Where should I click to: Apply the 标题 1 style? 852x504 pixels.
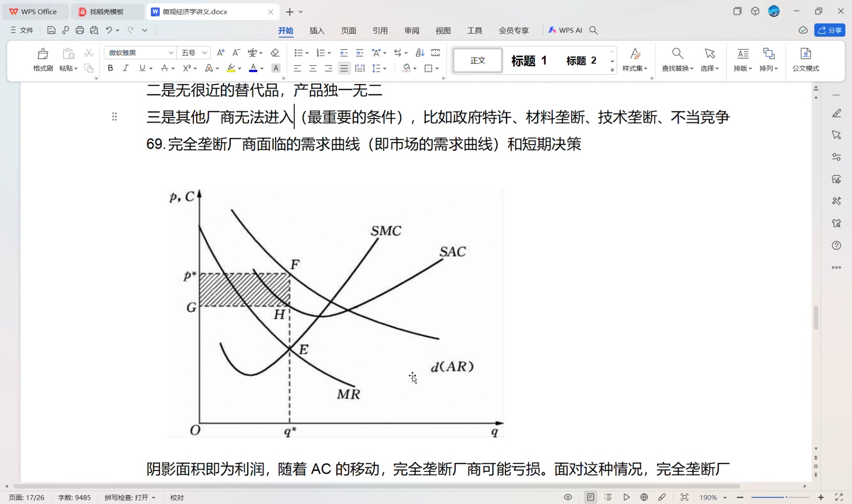(528, 60)
